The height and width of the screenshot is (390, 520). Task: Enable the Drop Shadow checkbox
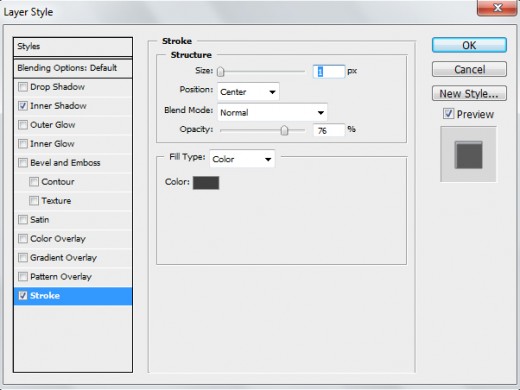tap(23, 87)
